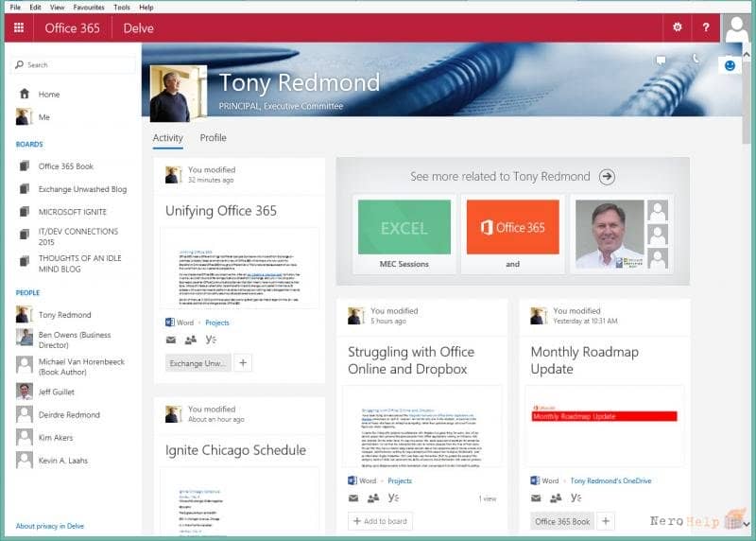This screenshot has width=756, height=541.
Task: Click plus button beside Exchange Unw... tag
Action: pyautogui.click(x=243, y=363)
